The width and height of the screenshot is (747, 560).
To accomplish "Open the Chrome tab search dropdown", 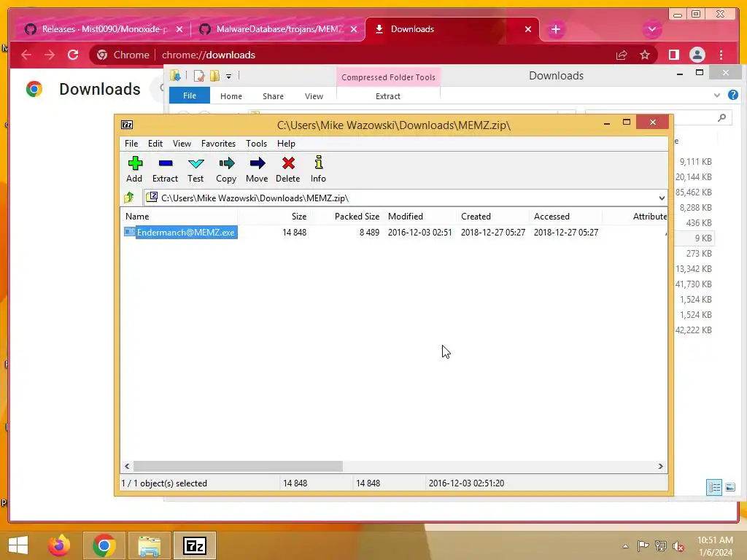I will pos(651,29).
